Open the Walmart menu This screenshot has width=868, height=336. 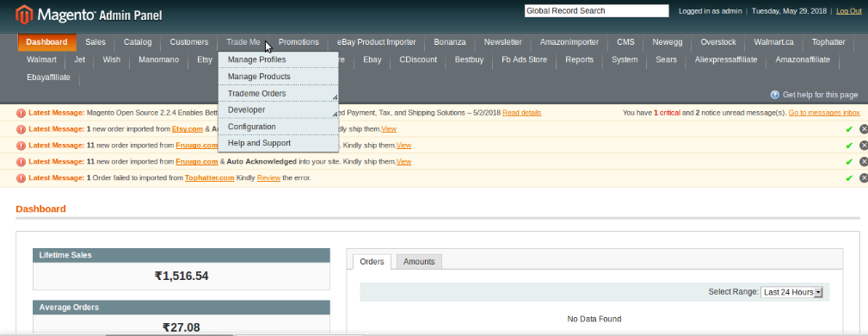click(41, 59)
